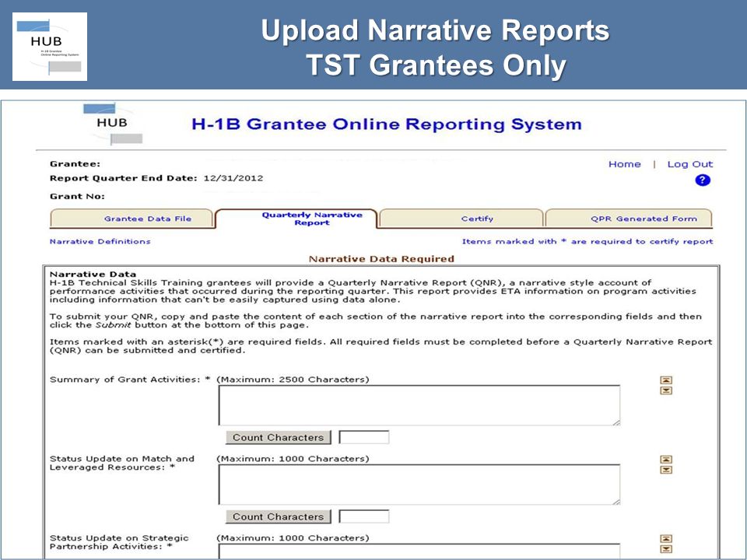Click up-arrow icon for Strategic Partnership Activities
The image size is (747, 560).
click(666, 538)
